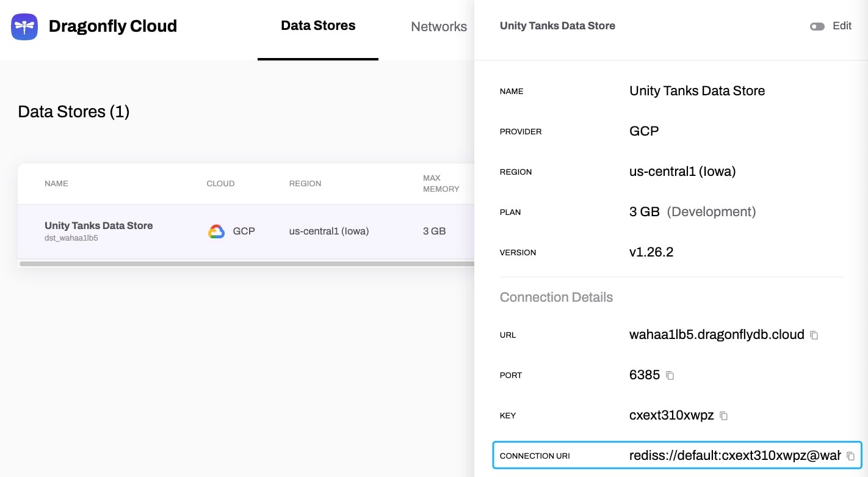Copy the connection URI

point(850,456)
